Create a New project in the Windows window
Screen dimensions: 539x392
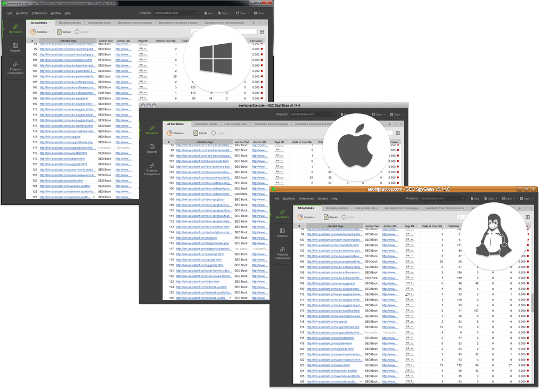click(x=209, y=13)
